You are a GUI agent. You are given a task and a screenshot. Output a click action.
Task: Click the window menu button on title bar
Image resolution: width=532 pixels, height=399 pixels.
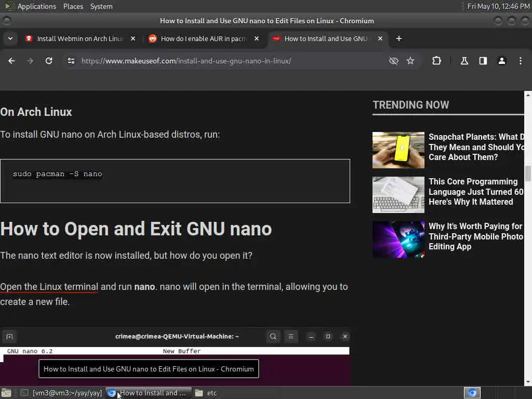6,21
